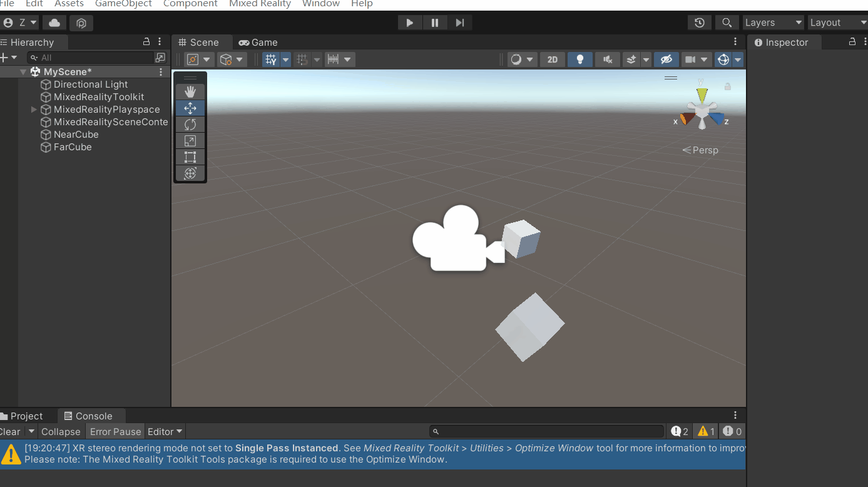Click the camera gizmo in Scene view
The height and width of the screenshot is (487, 868).
(459, 238)
